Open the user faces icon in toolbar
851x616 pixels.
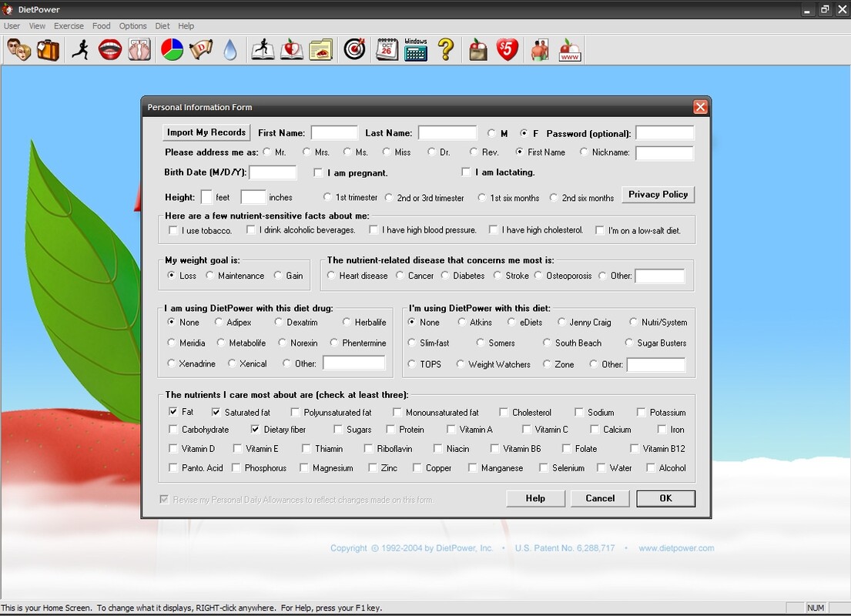(19, 50)
